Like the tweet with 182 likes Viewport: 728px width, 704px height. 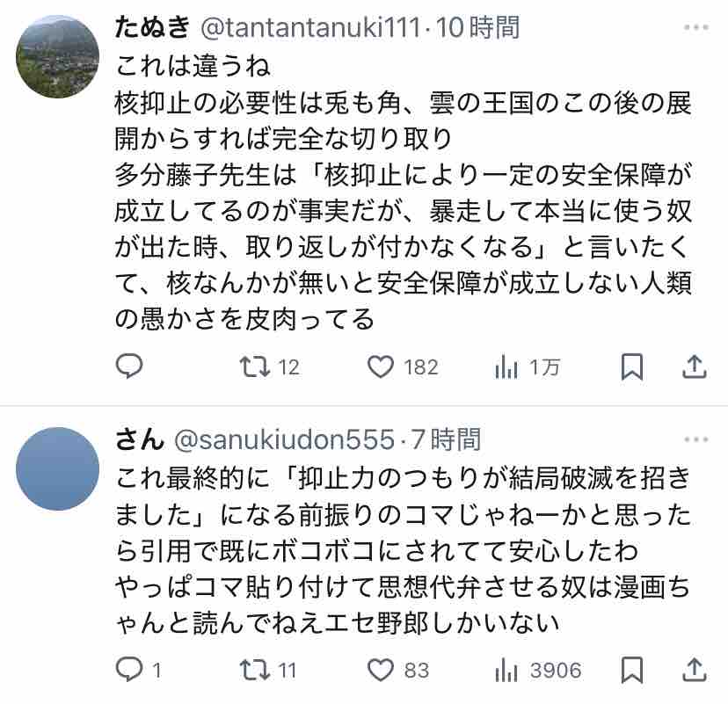pos(381,367)
